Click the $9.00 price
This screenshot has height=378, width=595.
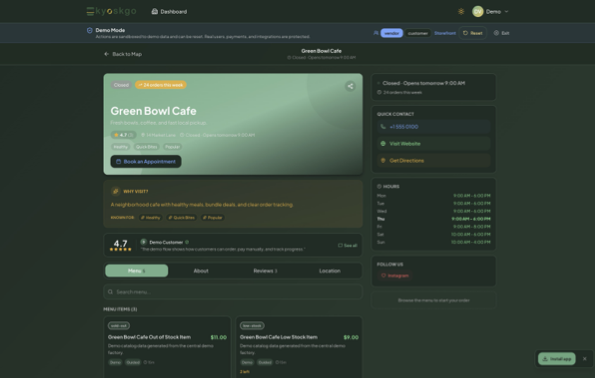point(351,337)
